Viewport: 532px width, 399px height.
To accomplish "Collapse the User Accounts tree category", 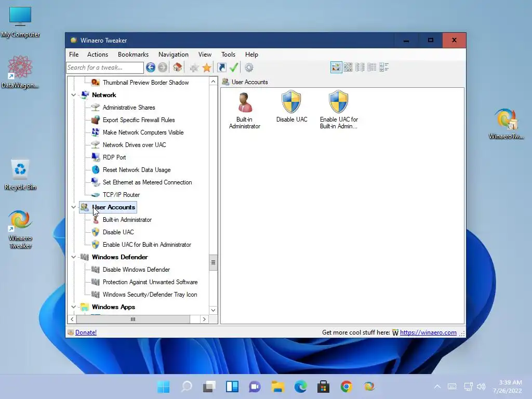I will (73, 207).
